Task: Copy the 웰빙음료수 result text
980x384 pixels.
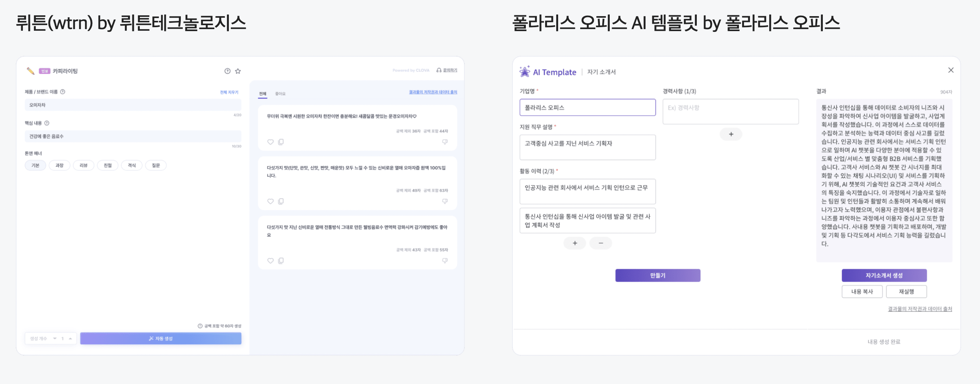Action: 281,261
